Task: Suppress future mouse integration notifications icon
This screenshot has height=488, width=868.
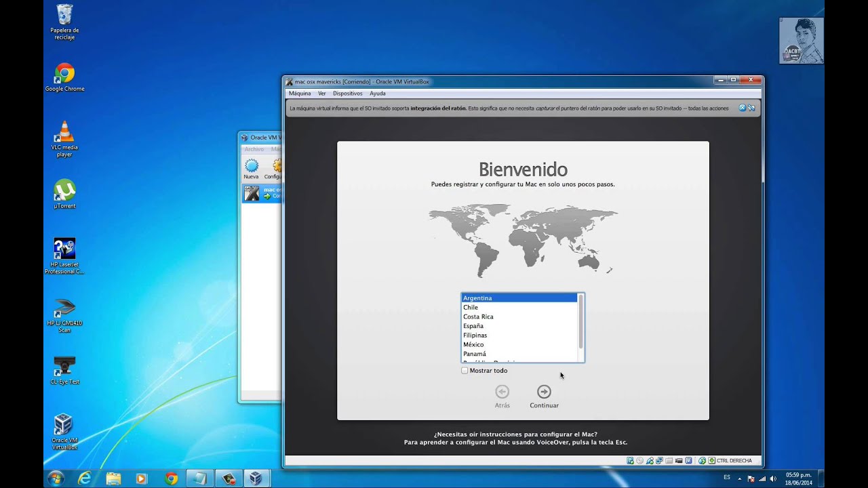Action: click(751, 108)
